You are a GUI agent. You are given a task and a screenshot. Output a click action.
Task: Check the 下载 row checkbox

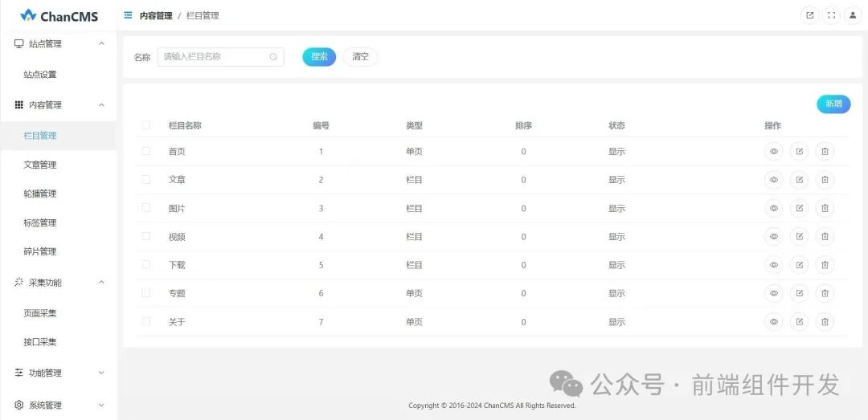145,264
